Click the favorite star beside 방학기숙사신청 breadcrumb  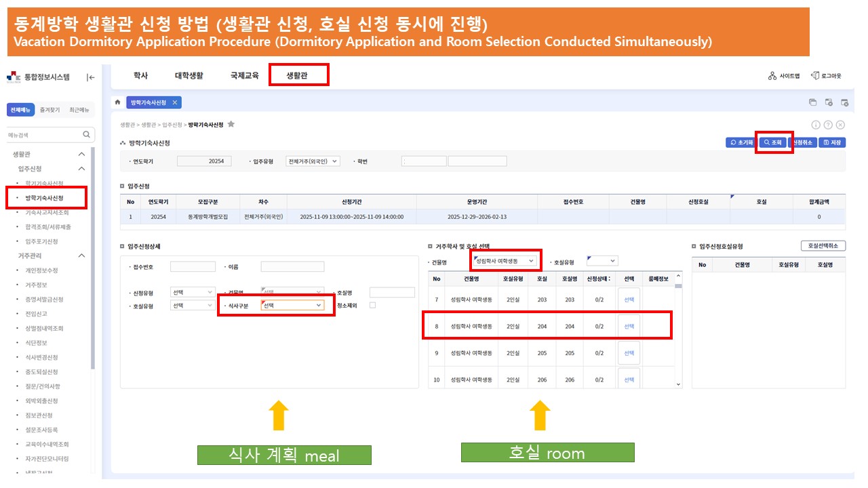coord(231,125)
